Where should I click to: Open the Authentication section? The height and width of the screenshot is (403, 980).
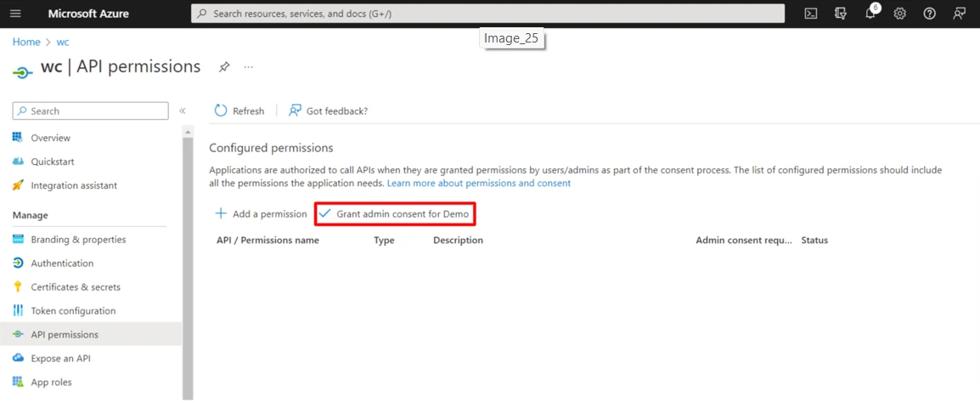pyautogui.click(x=62, y=263)
